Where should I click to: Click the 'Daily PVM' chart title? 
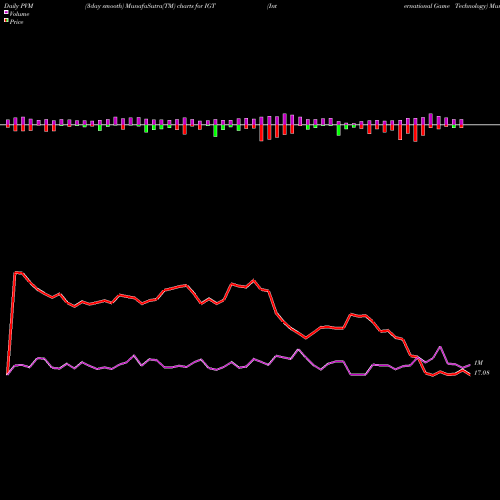(19, 6)
